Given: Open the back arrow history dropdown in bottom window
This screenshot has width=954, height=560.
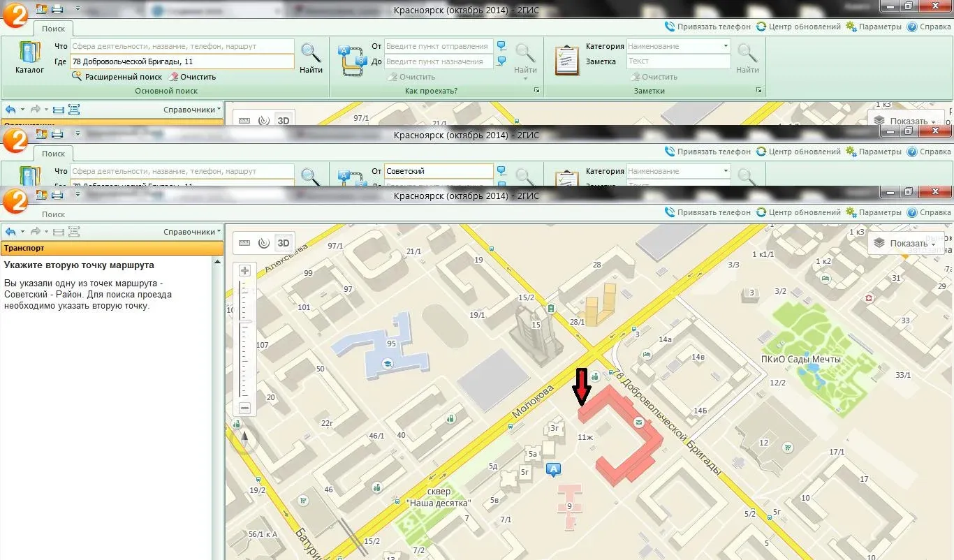Looking at the screenshot, I should click(22, 232).
